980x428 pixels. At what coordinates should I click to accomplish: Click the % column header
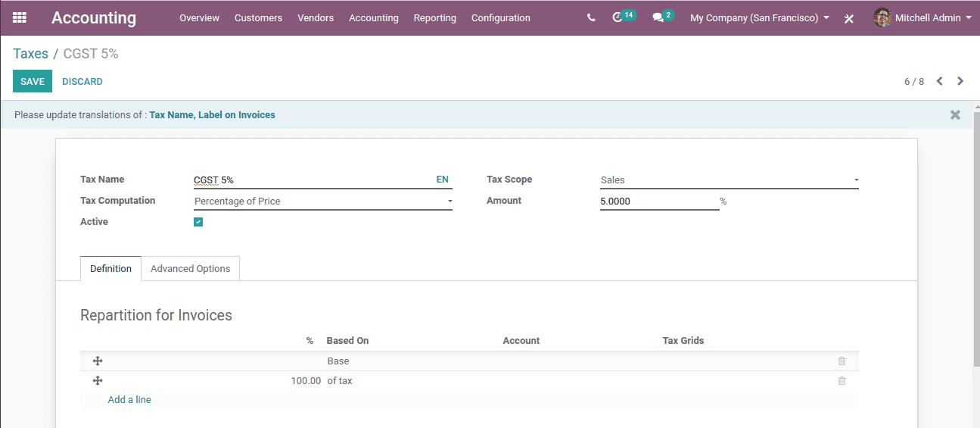[310, 341]
